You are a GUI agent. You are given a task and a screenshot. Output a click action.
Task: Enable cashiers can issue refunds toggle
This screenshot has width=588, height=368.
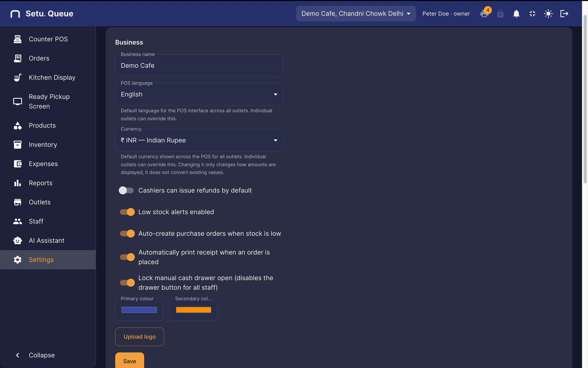click(x=126, y=190)
